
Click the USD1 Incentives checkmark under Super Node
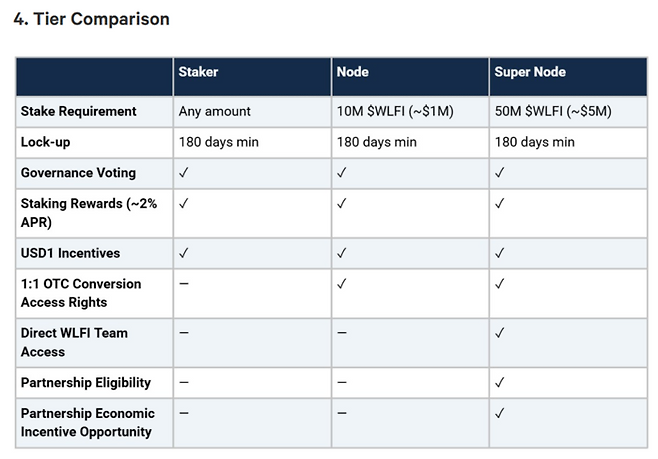(500, 253)
